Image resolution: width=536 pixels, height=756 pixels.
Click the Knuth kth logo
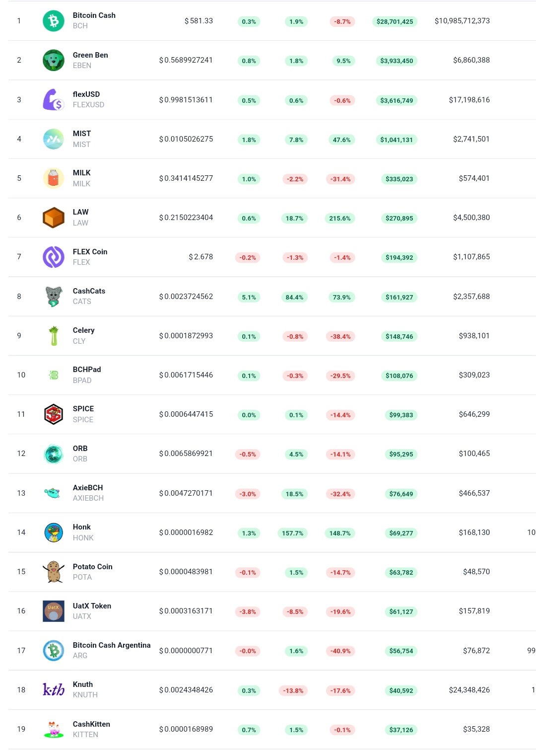(54, 689)
